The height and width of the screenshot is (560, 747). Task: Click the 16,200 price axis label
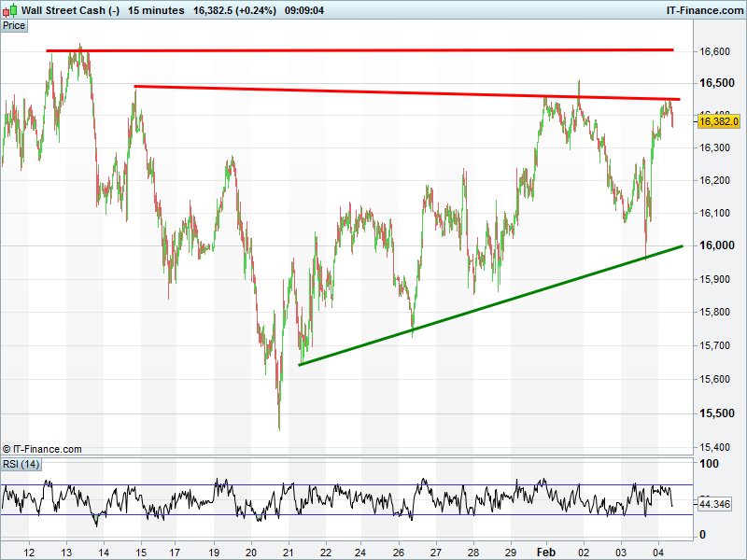pyautogui.click(x=714, y=180)
